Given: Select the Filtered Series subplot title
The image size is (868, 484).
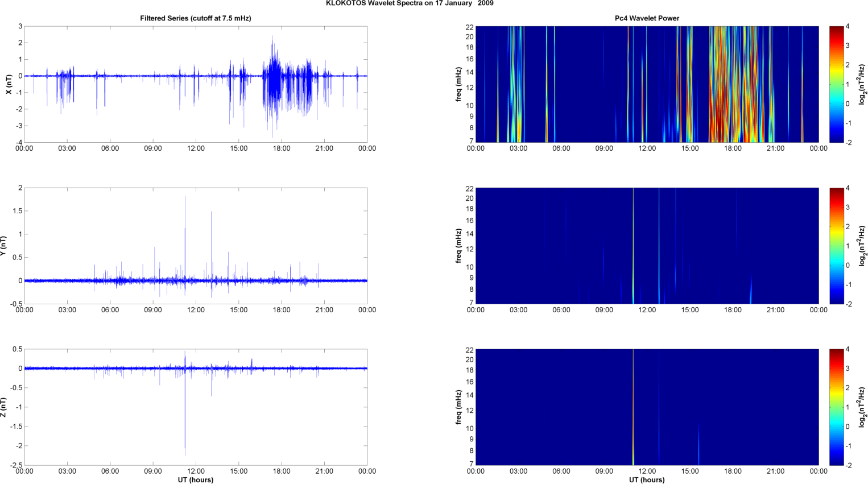Looking at the screenshot, I should (195, 18).
